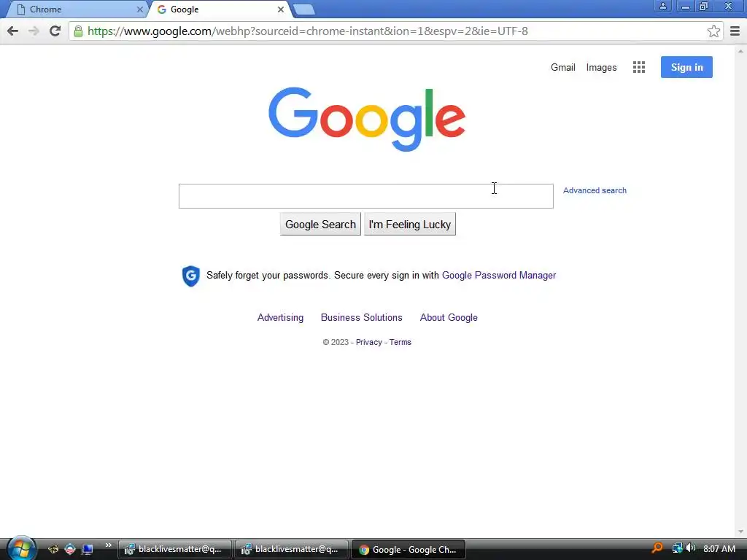Open About Google link
This screenshot has width=747, height=560.
click(449, 318)
